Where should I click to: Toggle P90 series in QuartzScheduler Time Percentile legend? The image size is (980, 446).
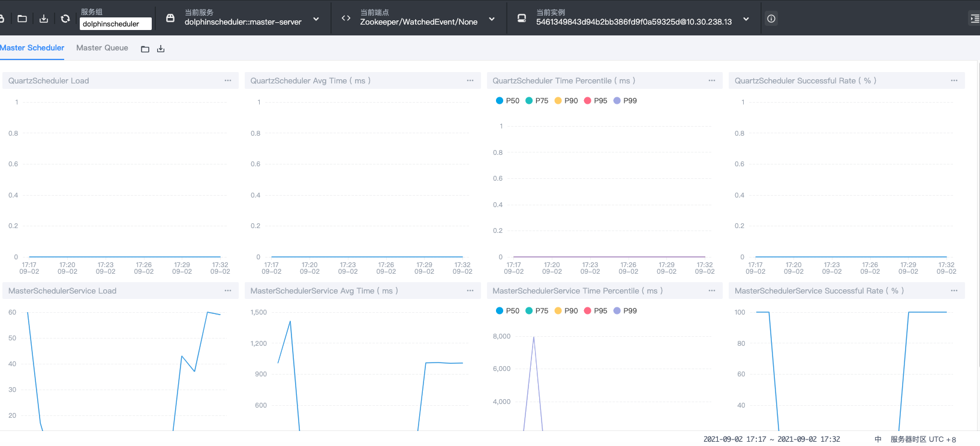pyautogui.click(x=566, y=101)
